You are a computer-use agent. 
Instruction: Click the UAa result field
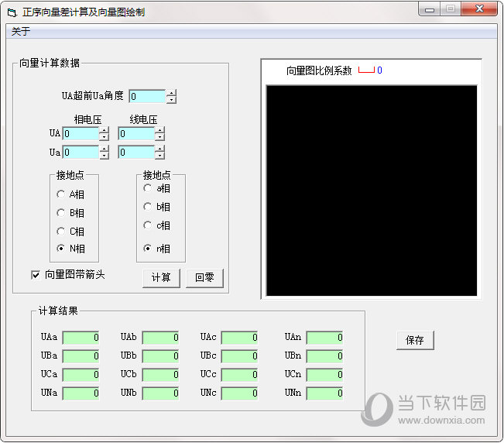pos(81,338)
